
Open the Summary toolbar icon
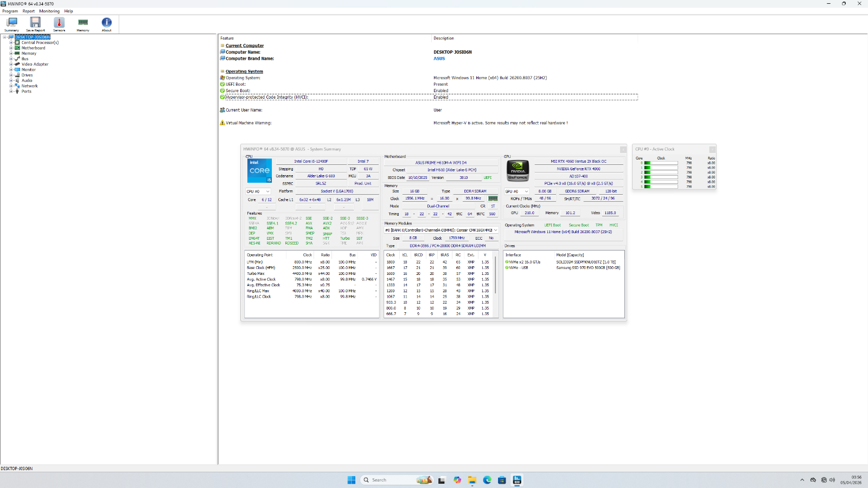coord(11,23)
